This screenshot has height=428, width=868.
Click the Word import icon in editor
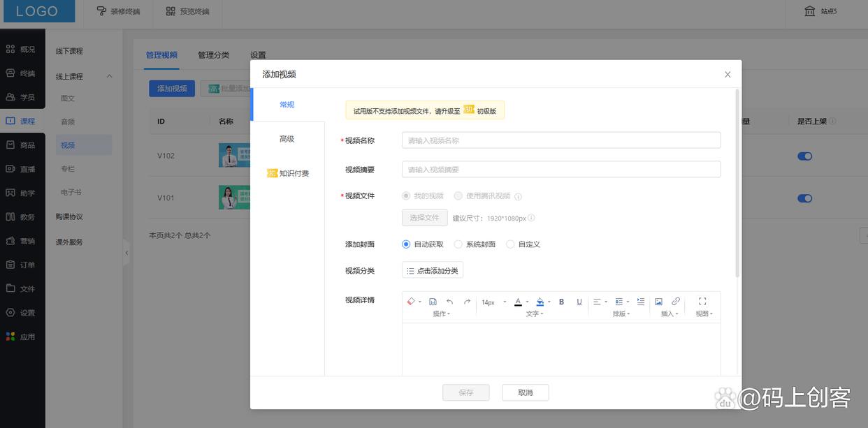tap(433, 302)
